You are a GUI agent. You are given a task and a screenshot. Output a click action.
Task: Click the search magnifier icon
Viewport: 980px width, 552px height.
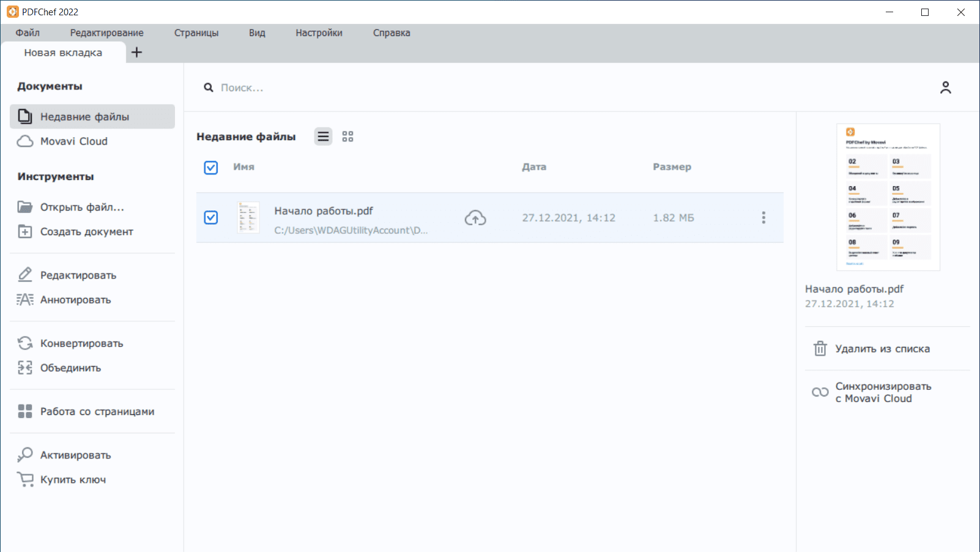209,88
